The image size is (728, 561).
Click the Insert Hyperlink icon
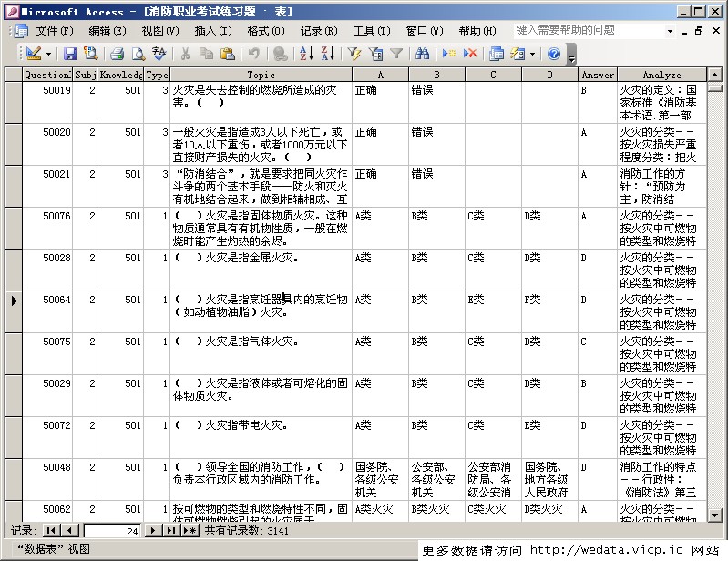pyautogui.click(x=280, y=54)
